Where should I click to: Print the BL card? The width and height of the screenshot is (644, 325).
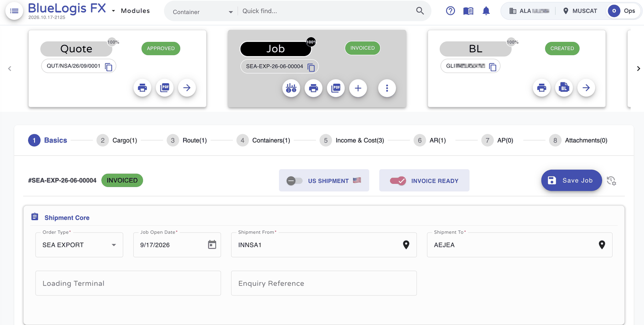click(542, 88)
